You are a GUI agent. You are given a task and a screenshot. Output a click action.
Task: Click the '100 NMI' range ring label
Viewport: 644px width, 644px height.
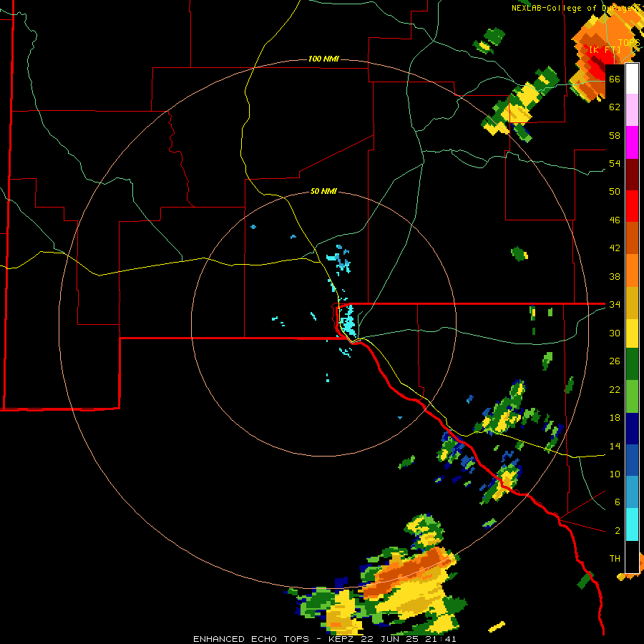pos(323,59)
